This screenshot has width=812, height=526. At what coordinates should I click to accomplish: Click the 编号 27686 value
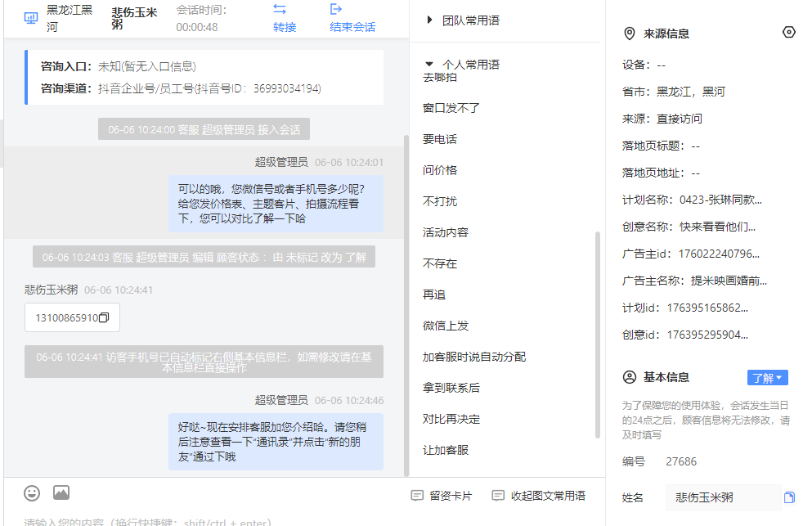pyautogui.click(x=681, y=461)
